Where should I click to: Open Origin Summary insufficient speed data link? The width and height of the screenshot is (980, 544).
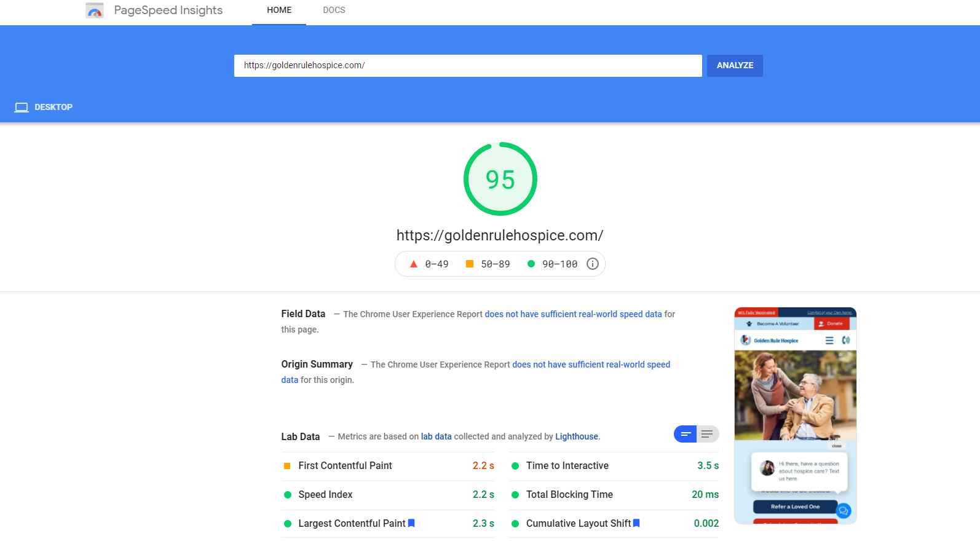(x=591, y=365)
